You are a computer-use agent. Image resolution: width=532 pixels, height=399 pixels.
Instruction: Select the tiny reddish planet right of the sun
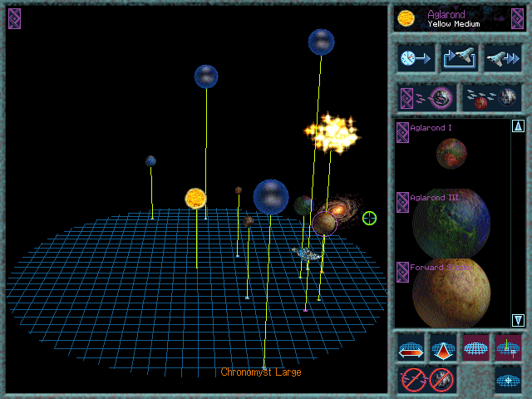click(239, 190)
